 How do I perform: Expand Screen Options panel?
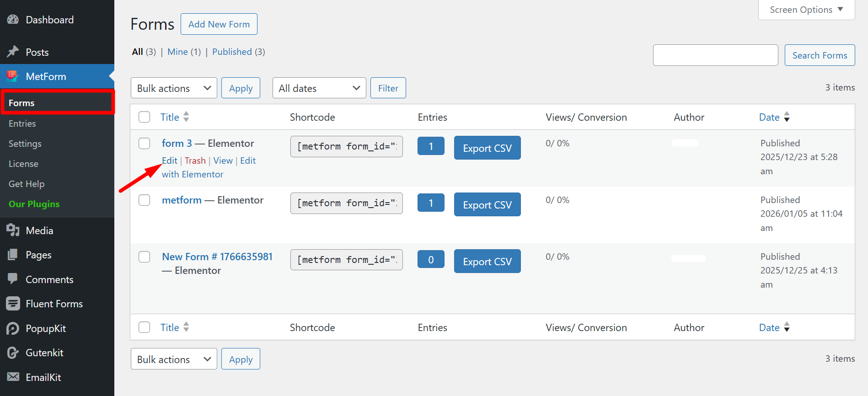click(x=806, y=10)
